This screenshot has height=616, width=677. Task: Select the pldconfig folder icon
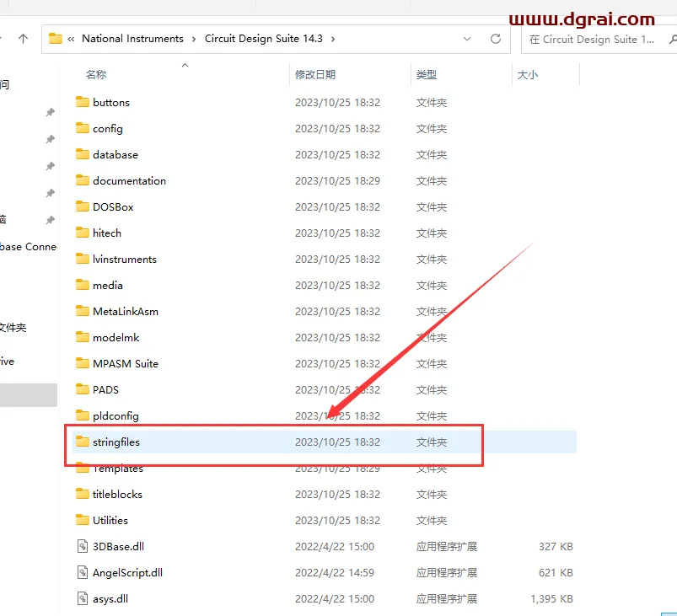(x=82, y=415)
